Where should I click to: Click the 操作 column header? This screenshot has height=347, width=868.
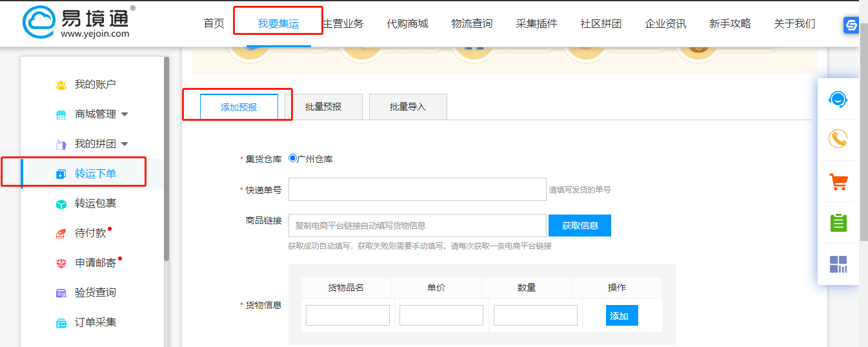(x=617, y=288)
